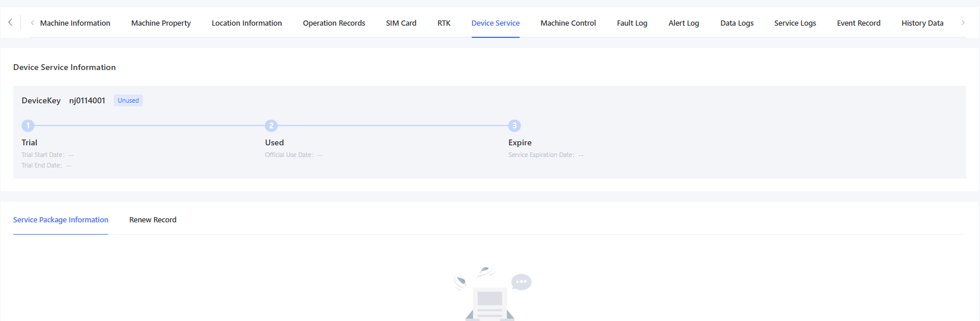Switch to the Renew Record tab
The height and width of the screenshot is (321, 980).
click(153, 220)
